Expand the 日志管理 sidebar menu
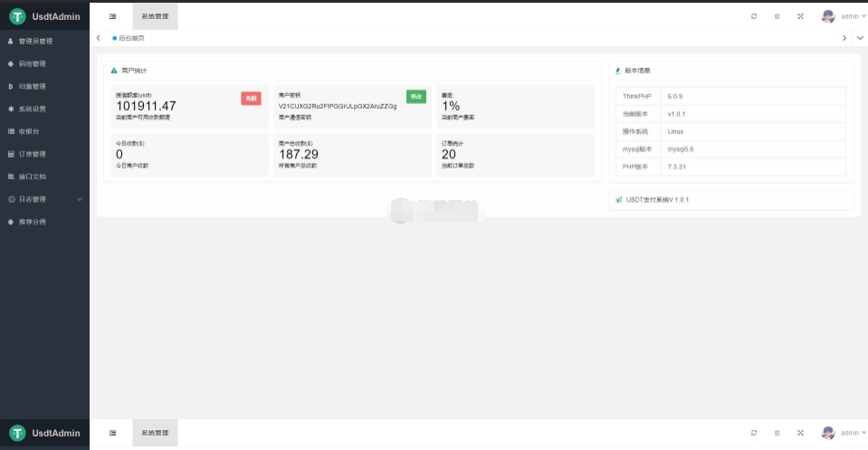This screenshot has width=868, height=450. click(x=44, y=199)
